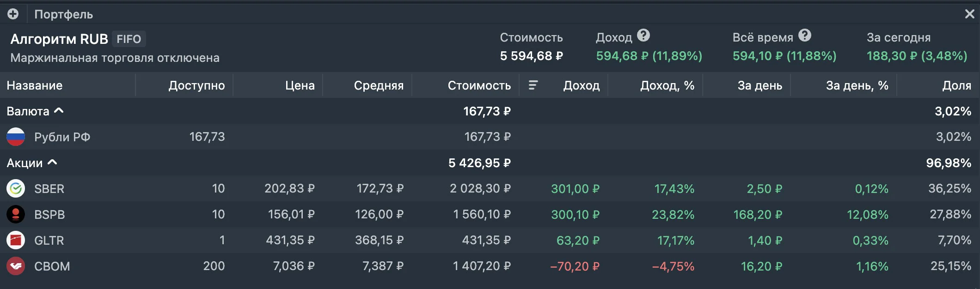Open the Доход help question mark

coord(643,36)
